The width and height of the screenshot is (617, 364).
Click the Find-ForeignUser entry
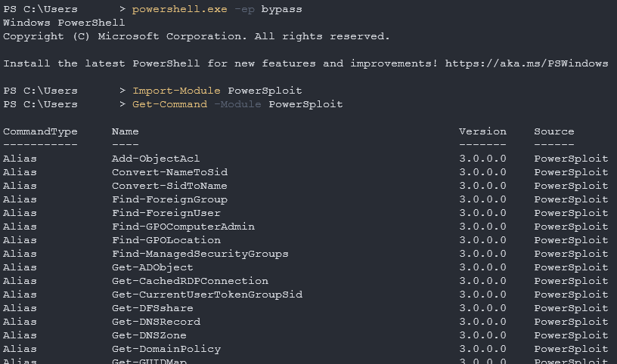click(x=166, y=213)
